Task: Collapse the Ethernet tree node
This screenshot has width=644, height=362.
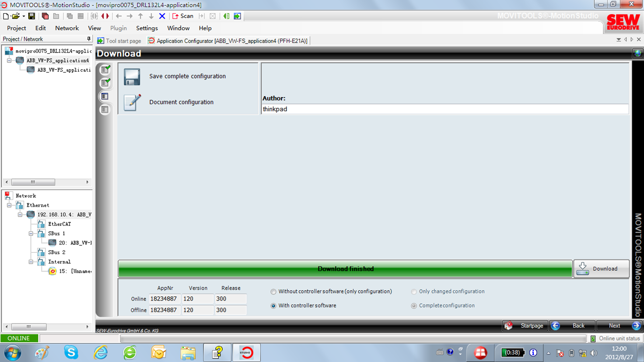Action: tap(9, 205)
